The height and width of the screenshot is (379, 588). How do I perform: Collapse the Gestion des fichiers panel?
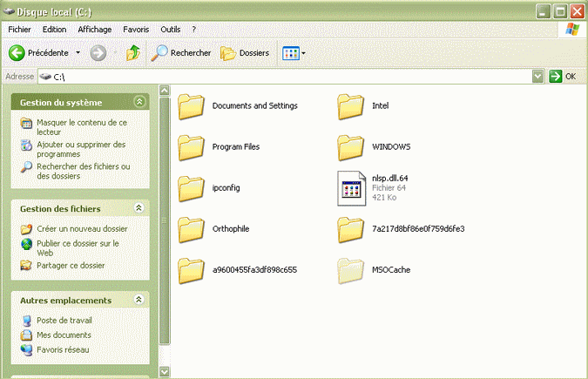click(139, 208)
